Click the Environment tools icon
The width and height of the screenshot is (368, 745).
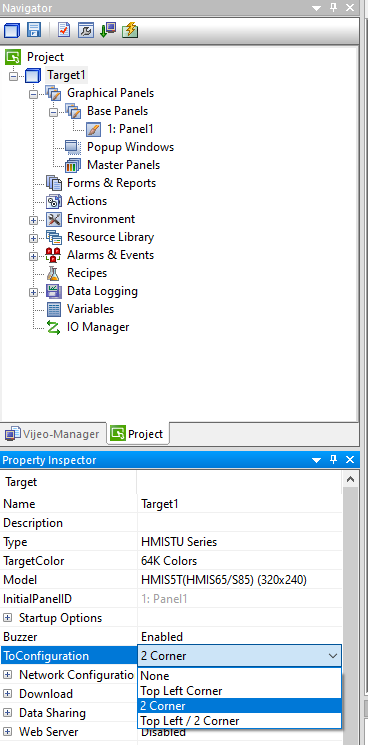[54, 220]
